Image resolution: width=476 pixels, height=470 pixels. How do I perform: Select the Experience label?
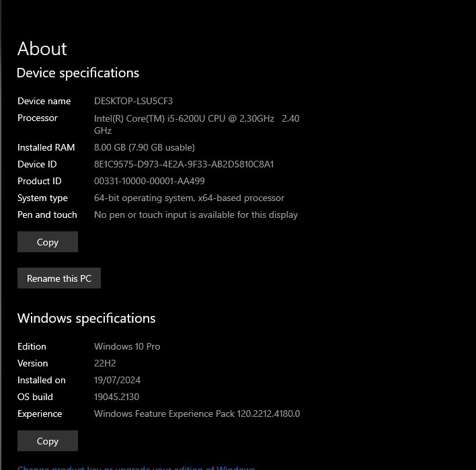pyautogui.click(x=40, y=414)
